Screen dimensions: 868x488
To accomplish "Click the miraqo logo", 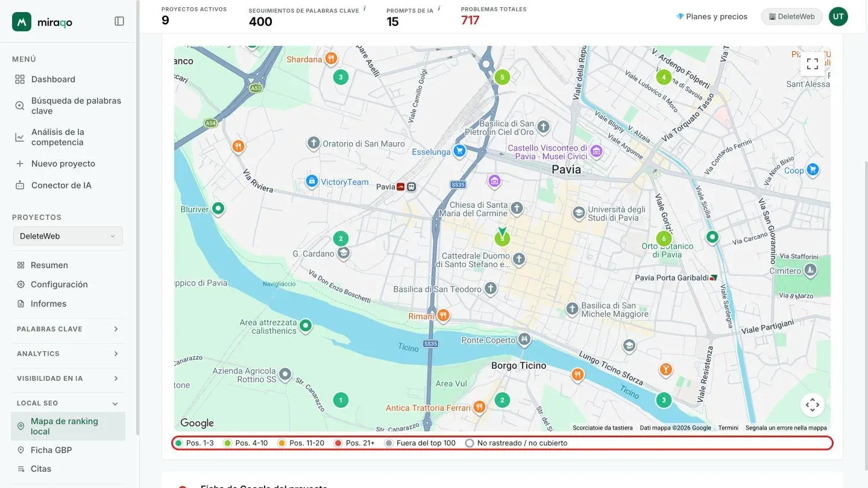I will (42, 22).
